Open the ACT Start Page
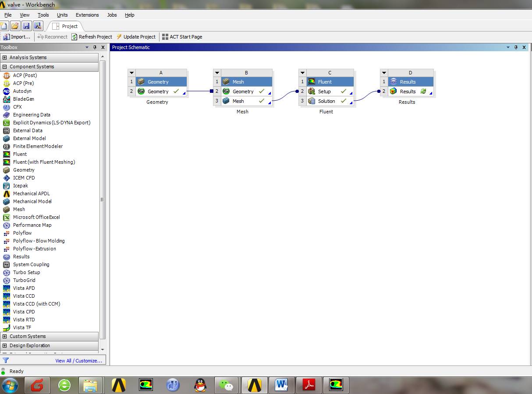 click(182, 37)
